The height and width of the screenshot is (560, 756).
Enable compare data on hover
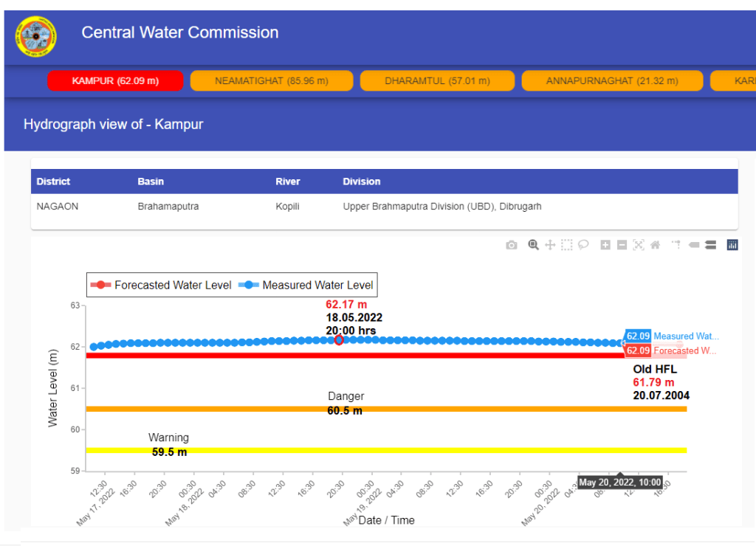pyautogui.click(x=710, y=245)
